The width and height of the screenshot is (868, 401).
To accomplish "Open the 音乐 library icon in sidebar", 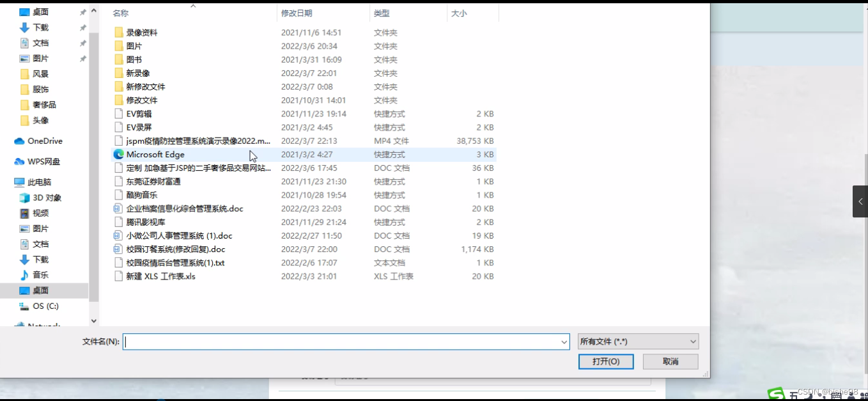I will [23, 274].
